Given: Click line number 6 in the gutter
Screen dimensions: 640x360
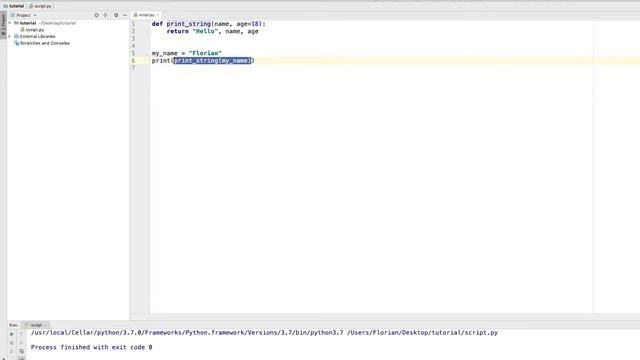Looking at the screenshot, I should (x=133, y=61).
